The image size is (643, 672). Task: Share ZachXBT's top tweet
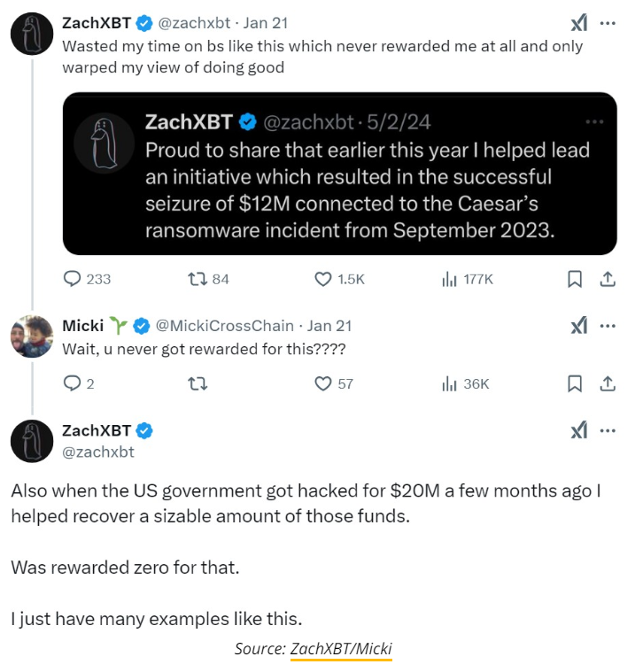[608, 279]
